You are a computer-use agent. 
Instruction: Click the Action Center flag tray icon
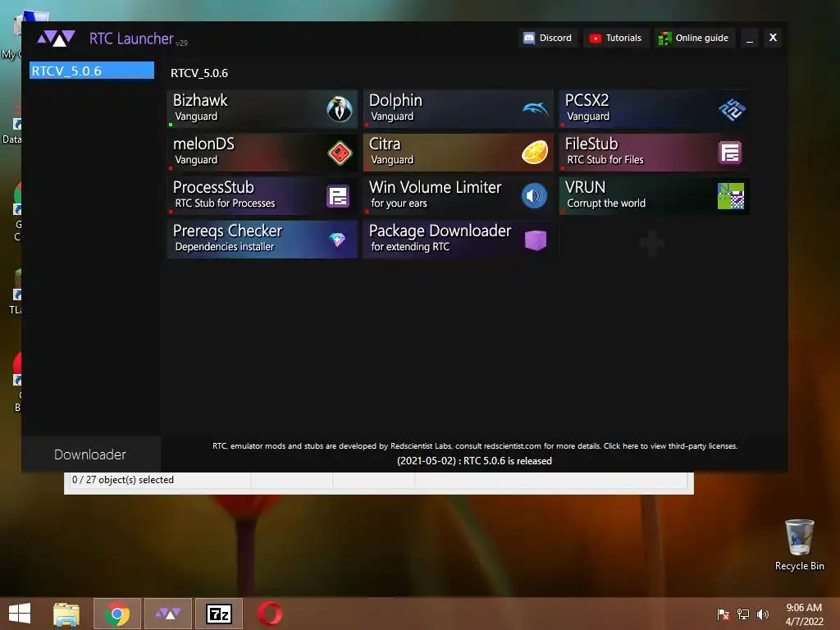click(x=724, y=614)
